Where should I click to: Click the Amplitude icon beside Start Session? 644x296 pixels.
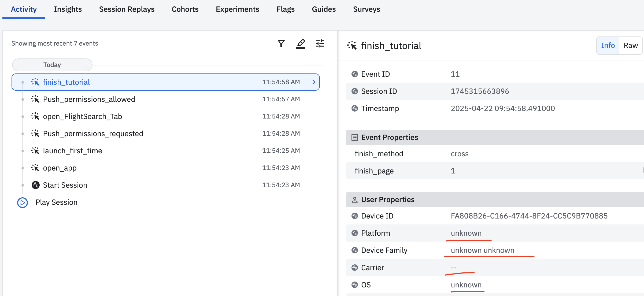pos(35,185)
